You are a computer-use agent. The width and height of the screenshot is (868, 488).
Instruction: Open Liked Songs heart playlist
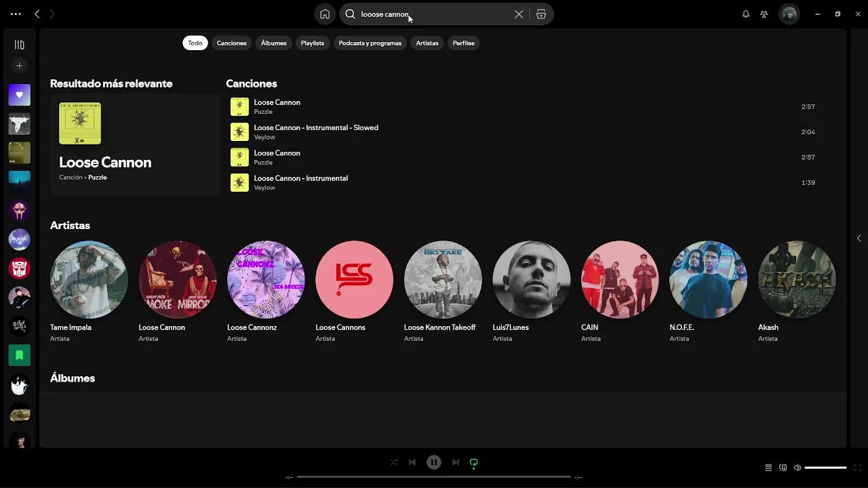(19, 95)
